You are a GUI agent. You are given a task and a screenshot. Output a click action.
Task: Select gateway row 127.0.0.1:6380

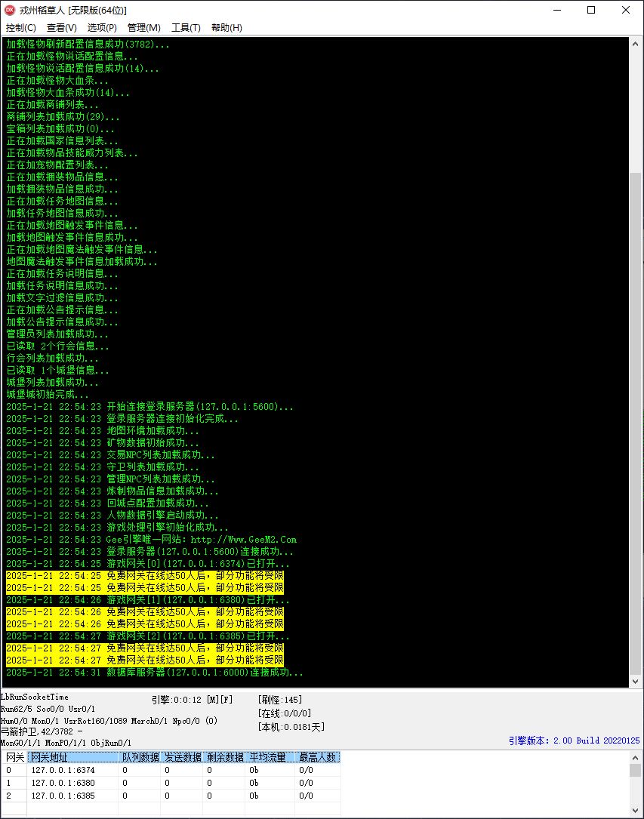pyautogui.click(x=171, y=783)
